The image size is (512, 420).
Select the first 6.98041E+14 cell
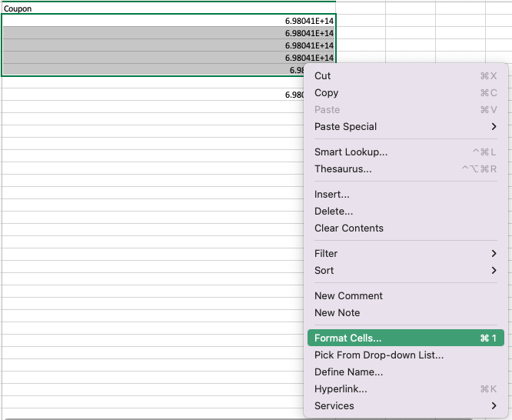pos(168,21)
